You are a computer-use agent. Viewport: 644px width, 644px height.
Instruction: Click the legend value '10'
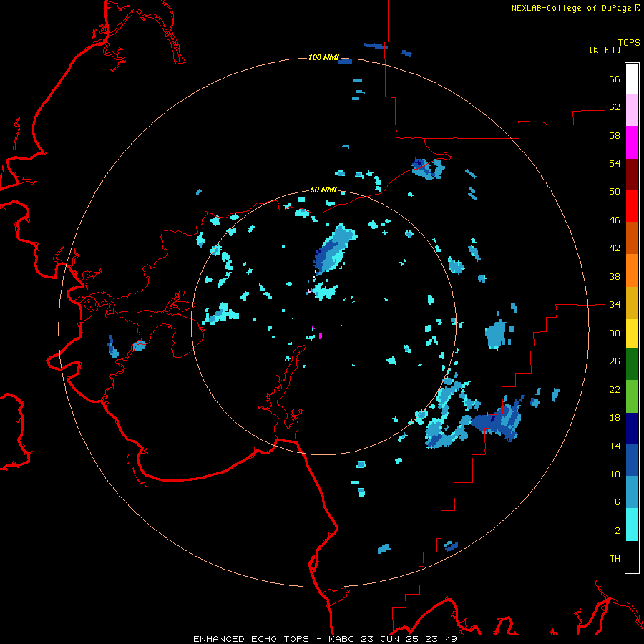pos(615,474)
